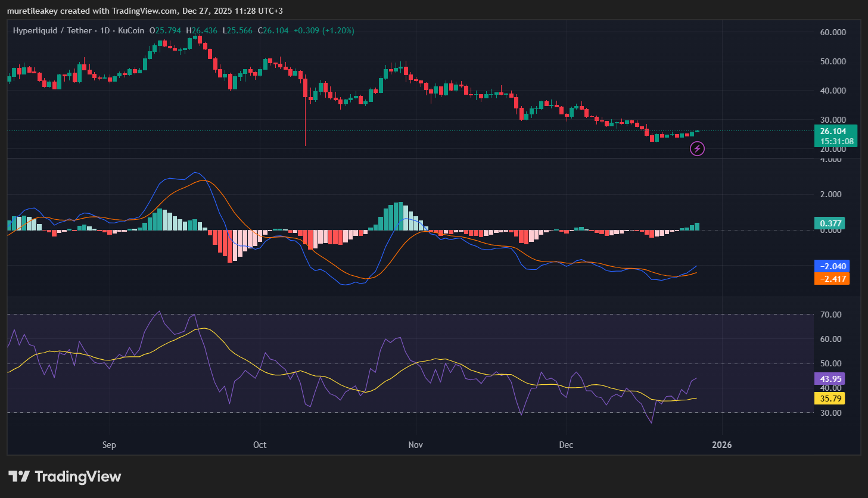This screenshot has height=498, width=868.
Task: Click the current price label 26.104
Action: pyautogui.click(x=833, y=132)
